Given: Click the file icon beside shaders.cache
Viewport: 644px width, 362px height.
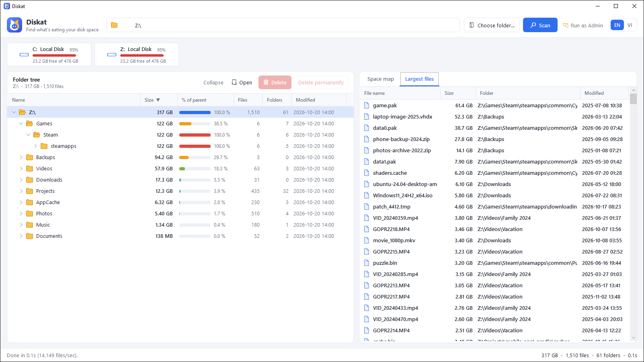Looking at the screenshot, I should click(x=366, y=173).
